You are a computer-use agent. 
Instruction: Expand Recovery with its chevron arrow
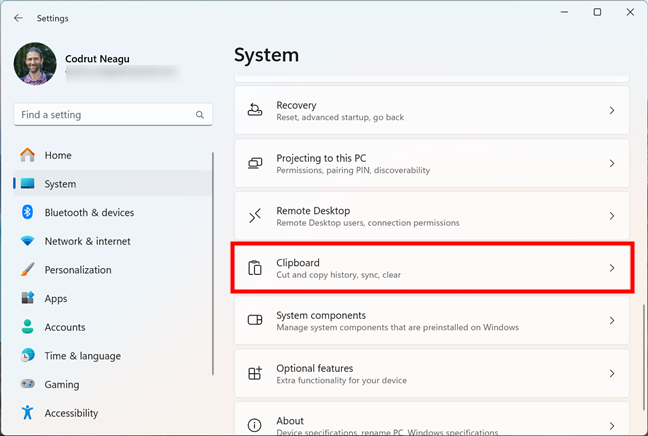coord(612,110)
